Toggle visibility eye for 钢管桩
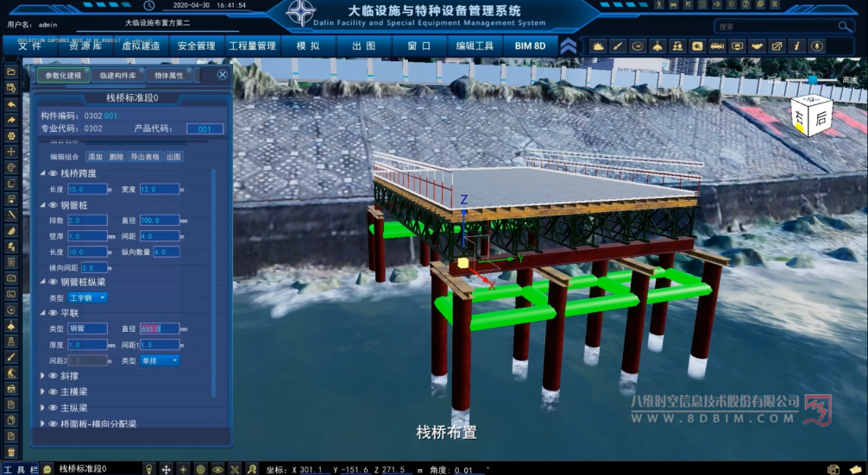 pyautogui.click(x=53, y=205)
